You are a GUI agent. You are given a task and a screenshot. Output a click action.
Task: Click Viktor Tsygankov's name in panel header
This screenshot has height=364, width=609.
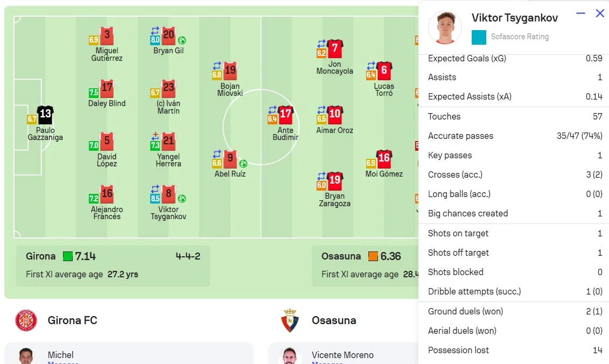[514, 18]
